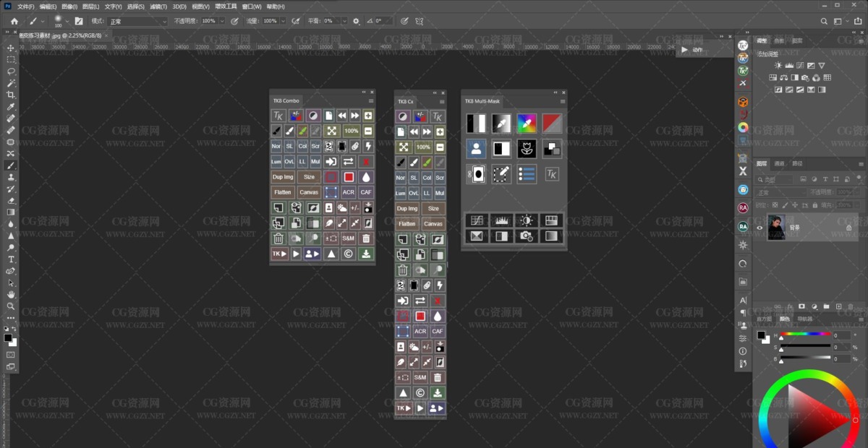This screenshot has width=868, height=448.
Task: Select the Type tool in left toolbar
Action: (11, 259)
